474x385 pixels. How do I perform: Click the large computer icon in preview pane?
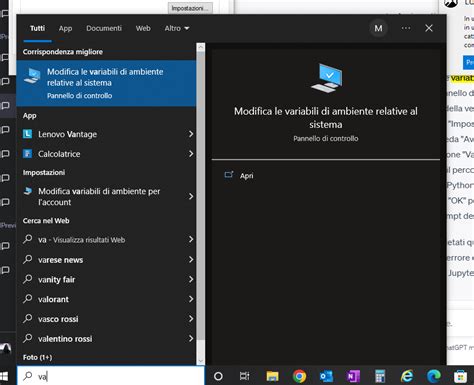point(326,78)
